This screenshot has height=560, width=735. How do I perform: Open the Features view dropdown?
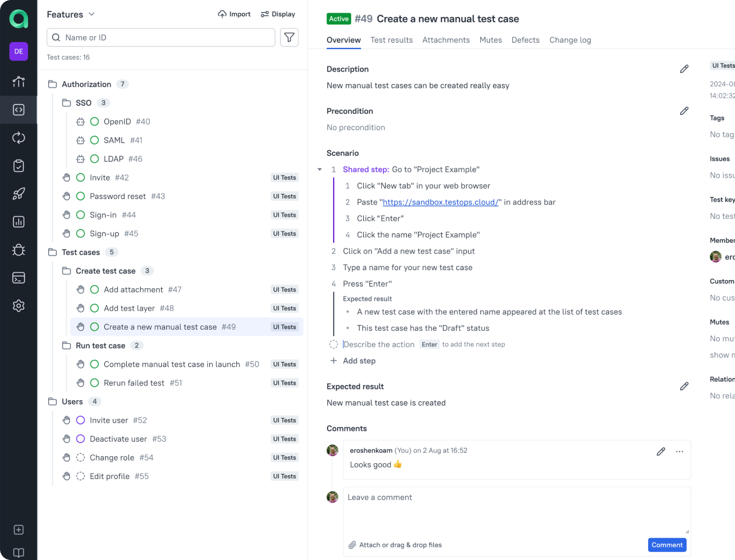(71, 14)
